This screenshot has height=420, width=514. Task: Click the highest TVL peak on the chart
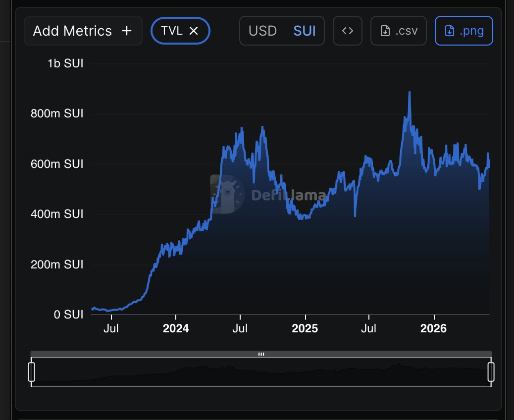pyautogui.click(x=410, y=93)
